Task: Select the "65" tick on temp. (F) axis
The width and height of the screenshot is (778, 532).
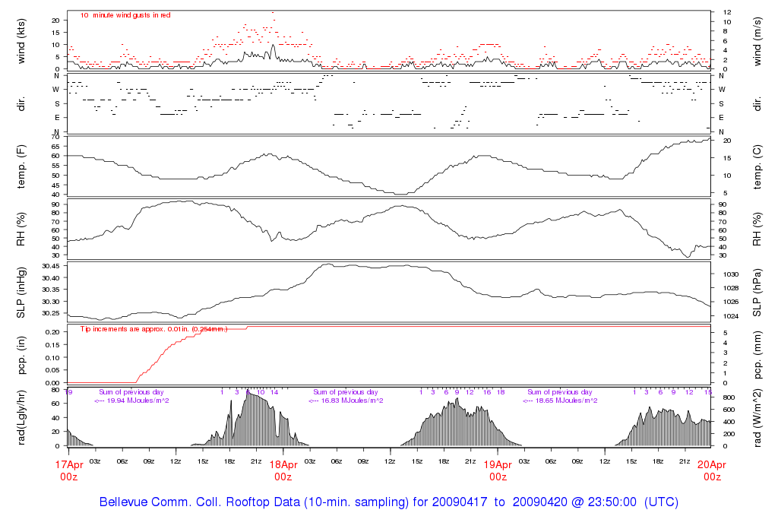Action: pyautogui.click(x=55, y=147)
